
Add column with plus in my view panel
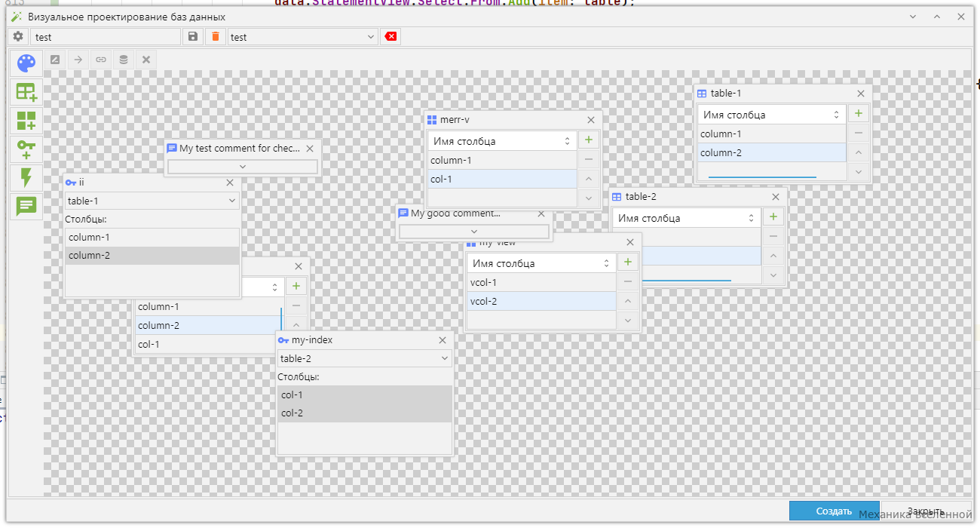pos(628,262)
